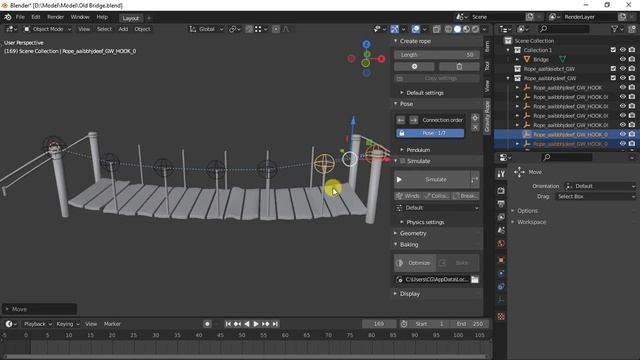Open the View Layer properties tab icon
This screenshot has height=360, width=640.
tap(501, 217)
